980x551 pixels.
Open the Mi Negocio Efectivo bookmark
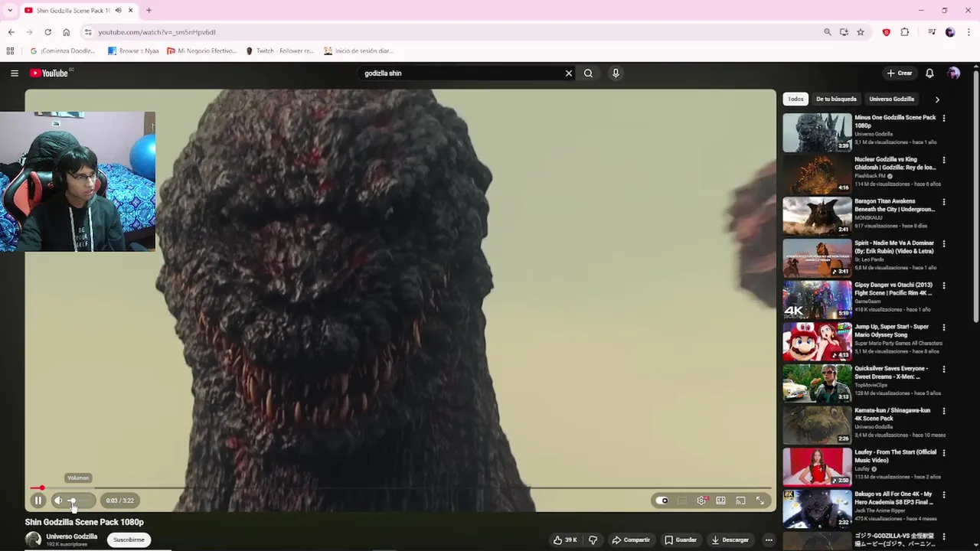(x=201, y=51)
